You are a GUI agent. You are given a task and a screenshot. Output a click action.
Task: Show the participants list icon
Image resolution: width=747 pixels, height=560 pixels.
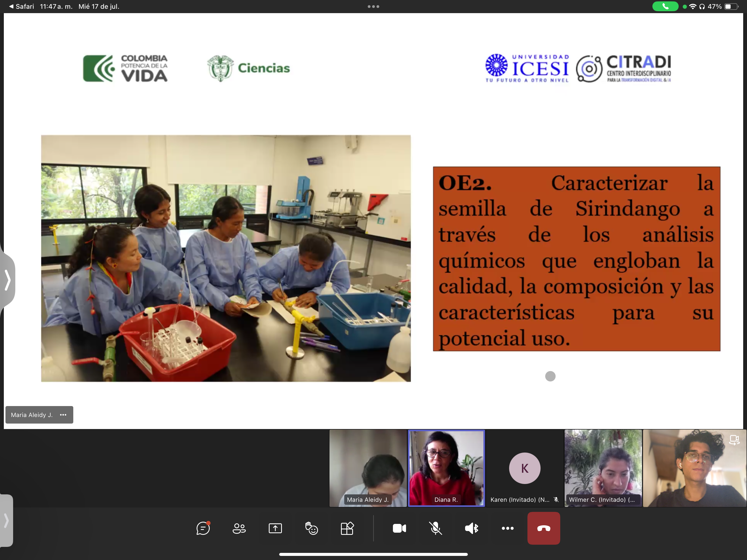[239, 528]
